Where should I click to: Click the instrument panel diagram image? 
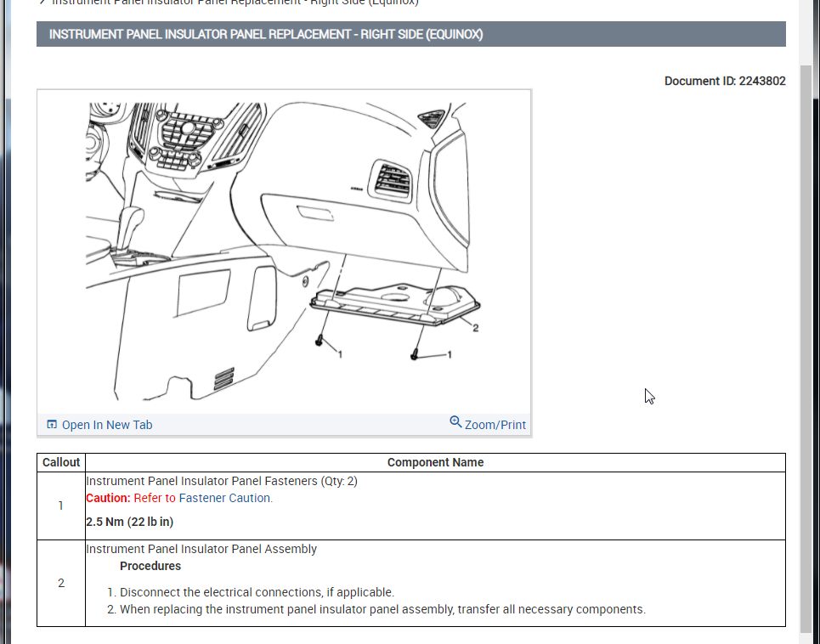(284, 251)
